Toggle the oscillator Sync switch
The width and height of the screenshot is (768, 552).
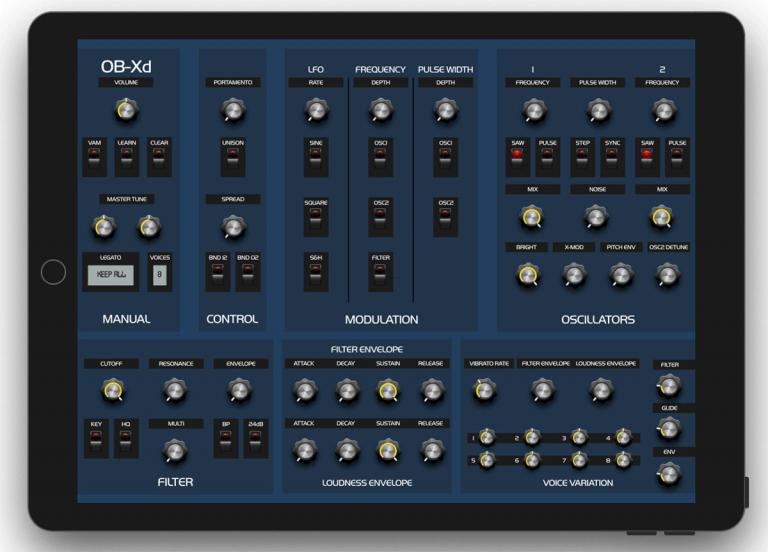pyautogui.click(x=612, y=157)
